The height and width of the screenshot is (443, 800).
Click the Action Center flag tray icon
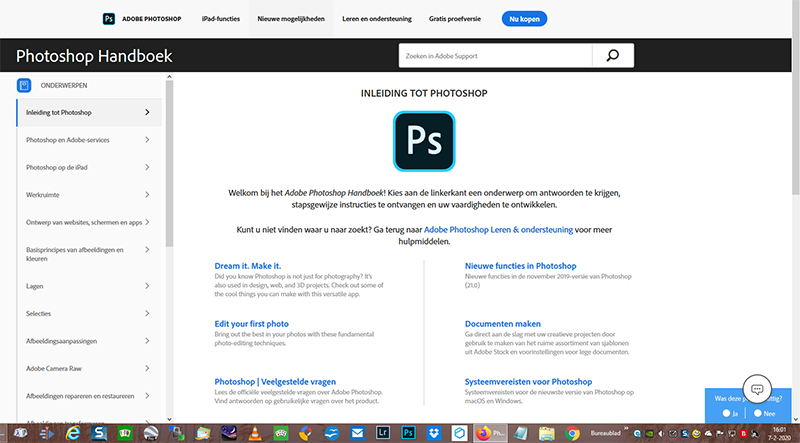click(x=720, y=433)
